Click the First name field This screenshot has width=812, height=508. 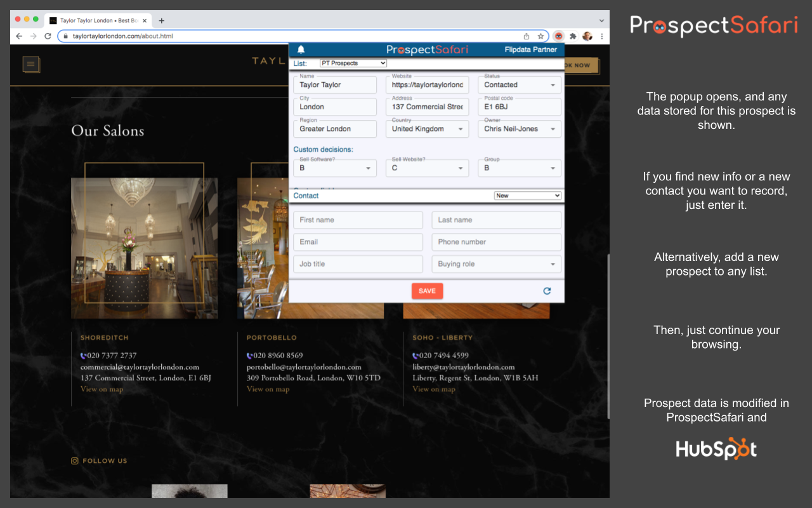(x=358, y=220)
